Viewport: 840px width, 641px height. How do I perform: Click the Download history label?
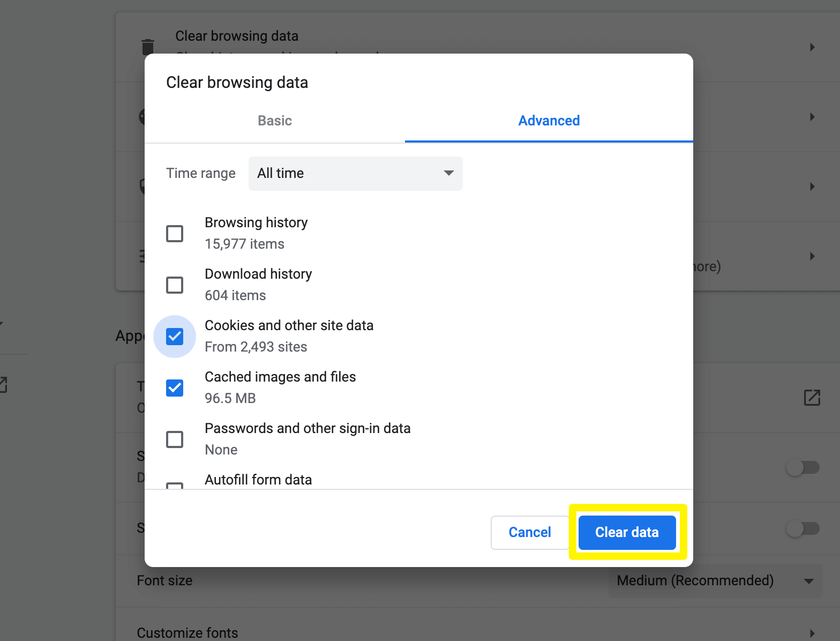[258, 274]
